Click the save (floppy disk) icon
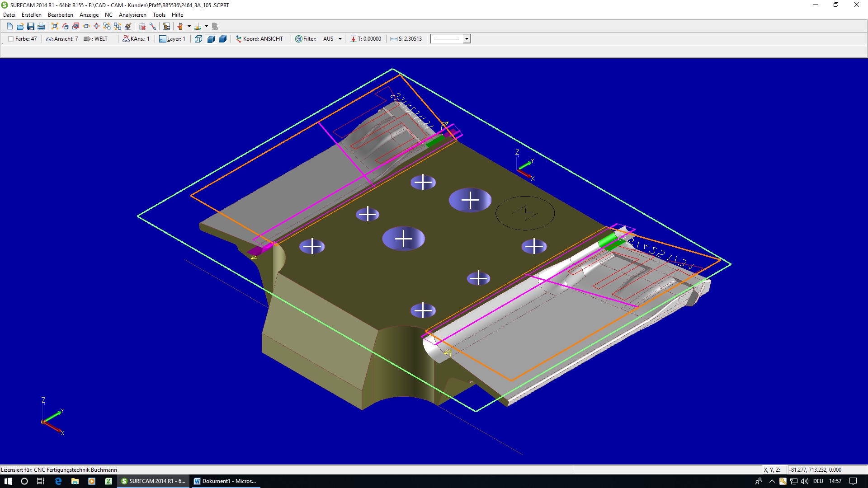The width and height of the screenshot is (868, 488). pos(31,26)
